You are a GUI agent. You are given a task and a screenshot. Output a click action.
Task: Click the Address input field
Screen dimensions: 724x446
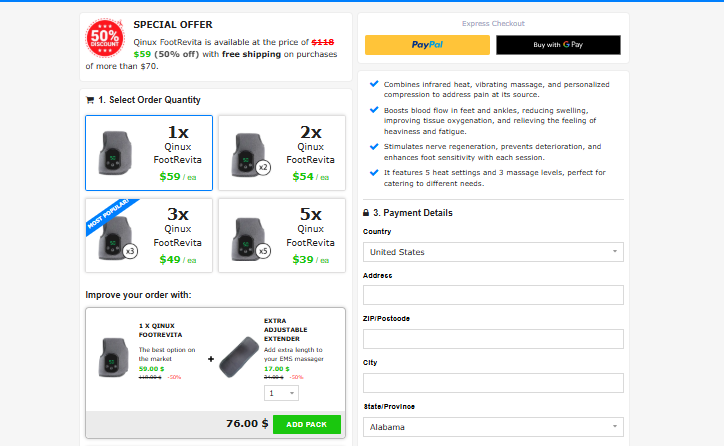point(493,295)
